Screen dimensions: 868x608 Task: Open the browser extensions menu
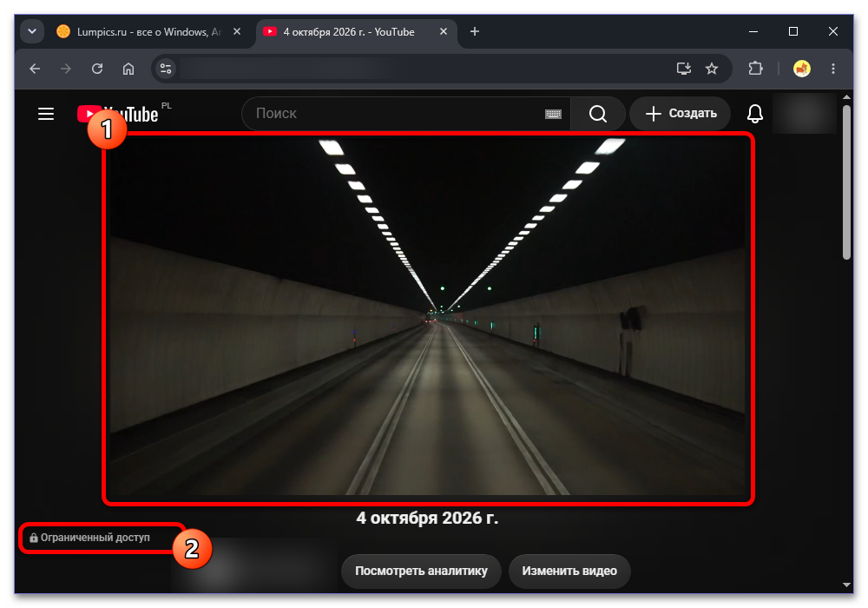click(x=756, y=69)
